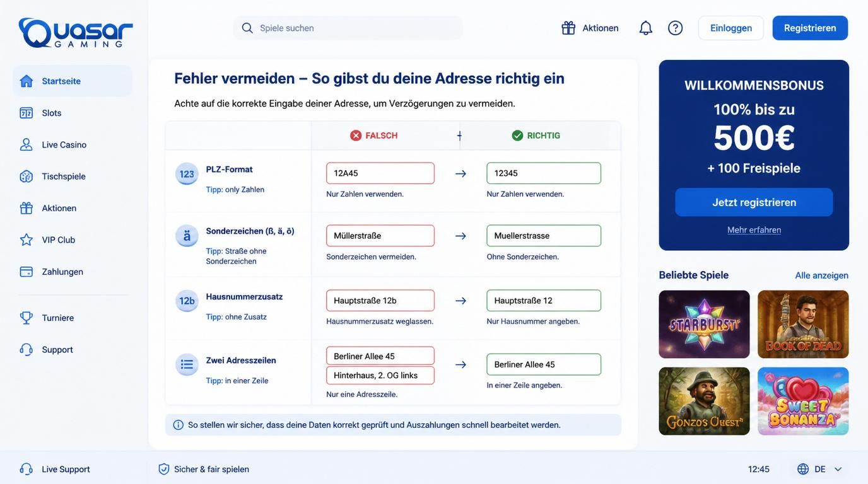Click the Slots icon in sidebar

26,113
